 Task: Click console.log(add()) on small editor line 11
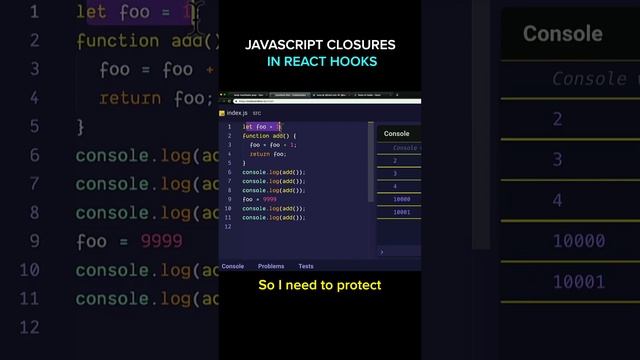274,218
